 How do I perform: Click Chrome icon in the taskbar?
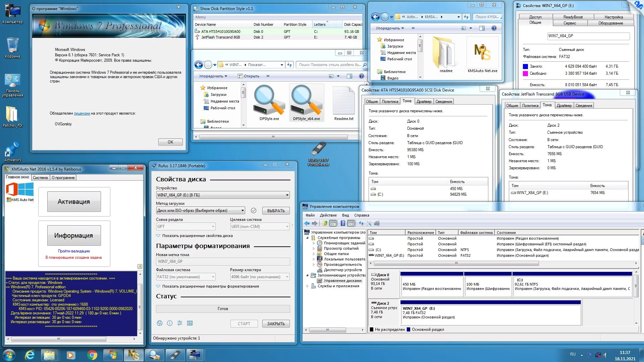[92, 355]
